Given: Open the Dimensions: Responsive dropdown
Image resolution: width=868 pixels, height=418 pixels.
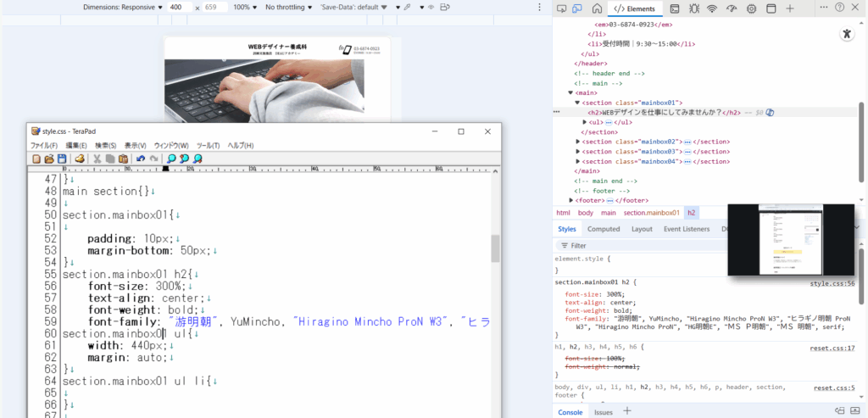Looking at the screenshot, I should (x=123, y=7).
